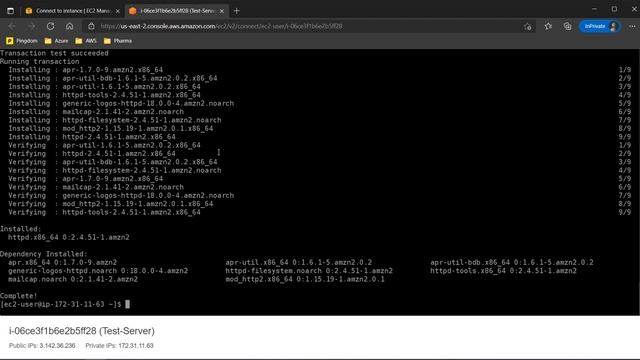Open the Pingdom bookmark

point(22,41)
